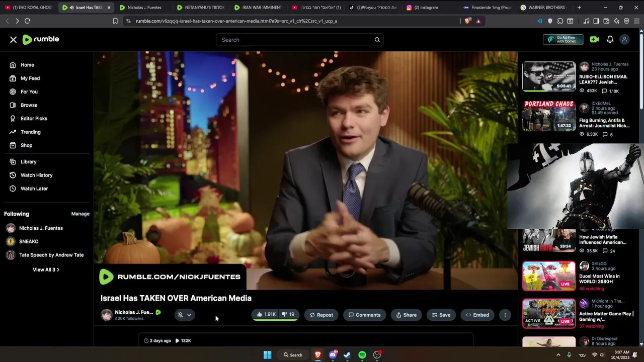This screenshot has height=362, width=644.
Task: Open My Feed in the sidebar
Action: [24, 78]
